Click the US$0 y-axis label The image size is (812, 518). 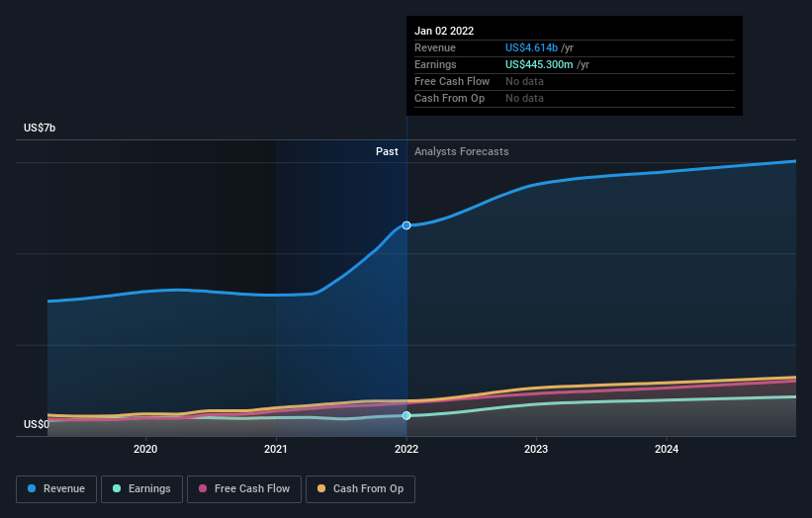tap(37, 424)
